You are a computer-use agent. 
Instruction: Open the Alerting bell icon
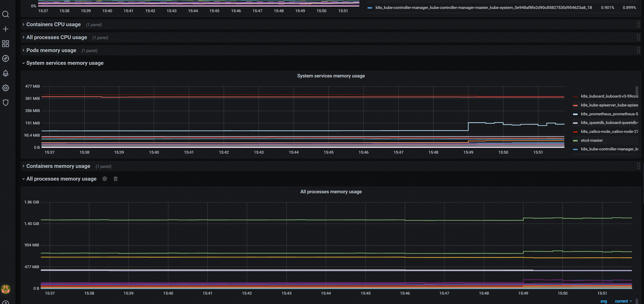pyautogui.click(x=6, y=73)
